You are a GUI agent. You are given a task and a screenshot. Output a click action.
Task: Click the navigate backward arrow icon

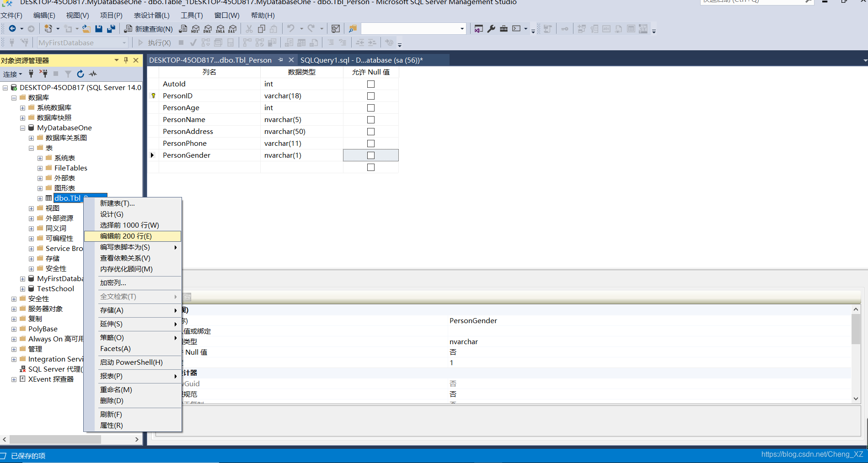pos(12,29)
